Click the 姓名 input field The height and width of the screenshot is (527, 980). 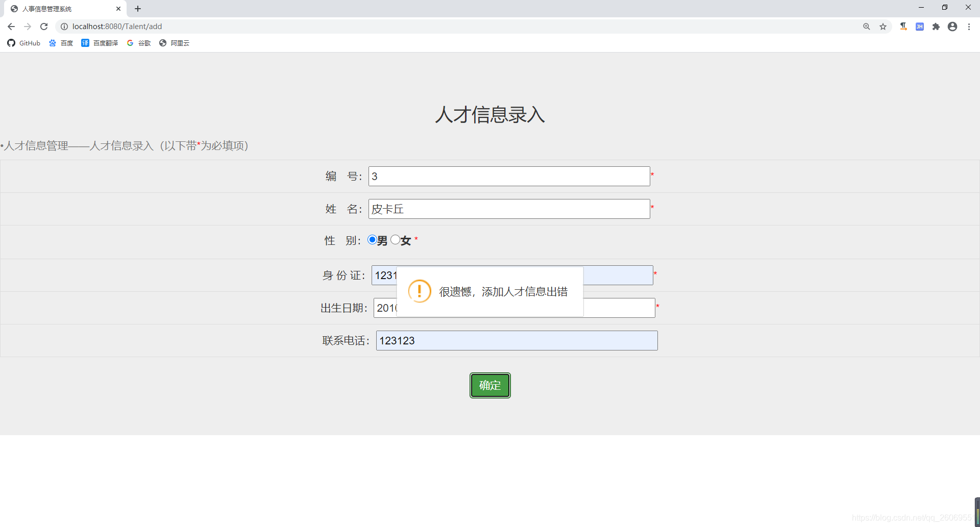coord(509,209)
